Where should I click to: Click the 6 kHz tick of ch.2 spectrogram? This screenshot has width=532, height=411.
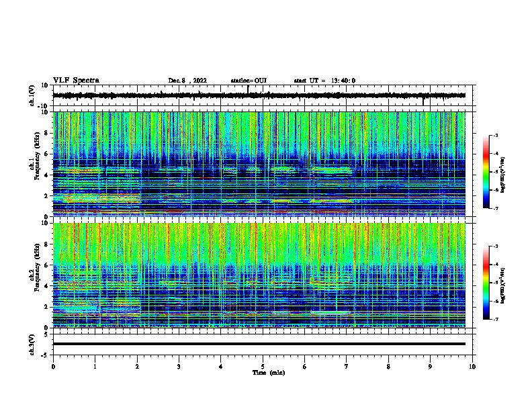point(46,265)
